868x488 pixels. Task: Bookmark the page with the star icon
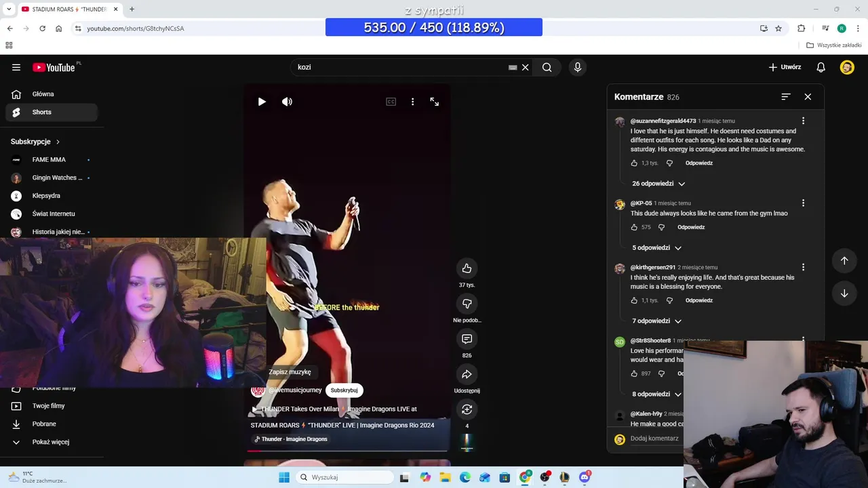pos(778,28)
